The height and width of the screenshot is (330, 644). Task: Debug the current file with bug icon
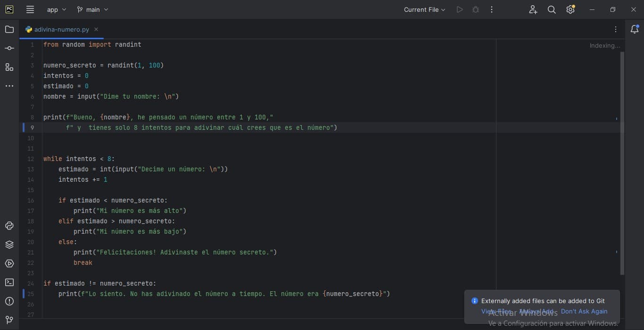(x=476, y=9)
